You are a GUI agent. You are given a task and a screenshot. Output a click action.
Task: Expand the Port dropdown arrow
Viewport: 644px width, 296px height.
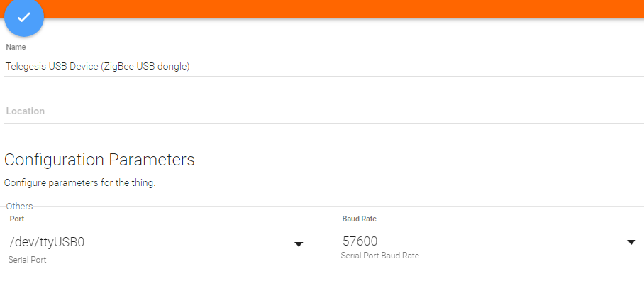point(299,244)
